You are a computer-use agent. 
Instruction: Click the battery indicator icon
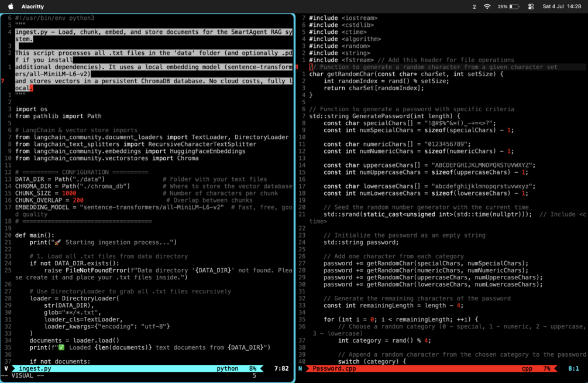(514, 6)
